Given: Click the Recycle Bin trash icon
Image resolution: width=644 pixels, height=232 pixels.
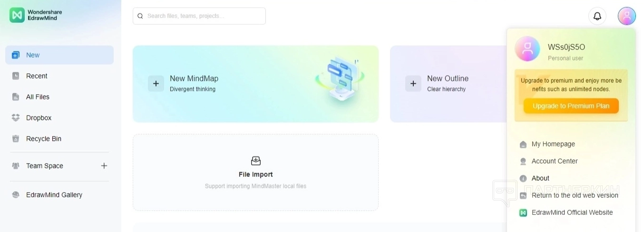Looking at the screenshot, I should click(x=16, y=139).
